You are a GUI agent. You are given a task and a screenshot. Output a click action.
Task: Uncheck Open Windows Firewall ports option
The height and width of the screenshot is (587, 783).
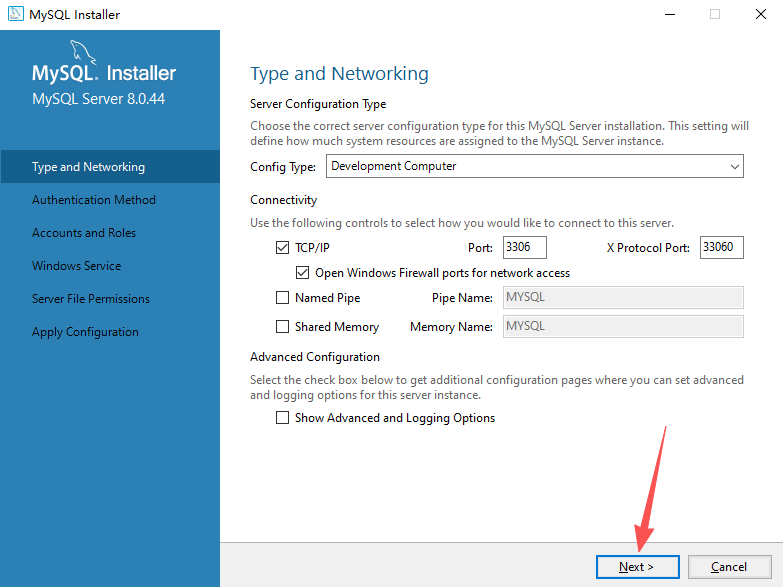tap(302, 272)
